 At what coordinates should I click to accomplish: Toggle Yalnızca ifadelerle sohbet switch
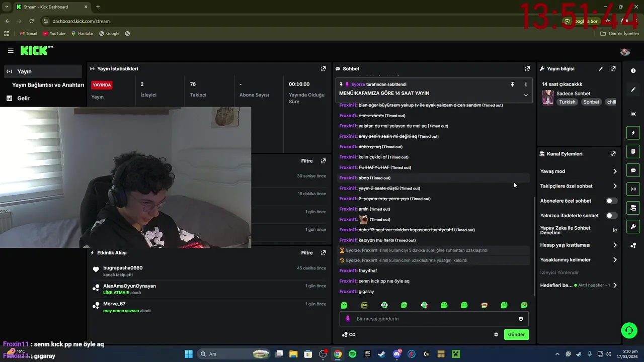pos(611,216)
